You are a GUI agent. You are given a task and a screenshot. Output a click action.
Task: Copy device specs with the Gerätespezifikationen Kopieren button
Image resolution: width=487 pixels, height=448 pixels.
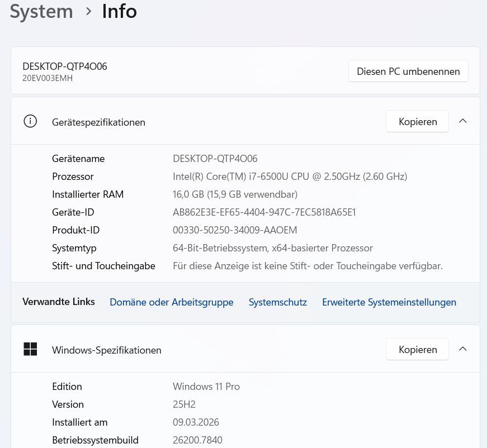(x=417, y=122)
